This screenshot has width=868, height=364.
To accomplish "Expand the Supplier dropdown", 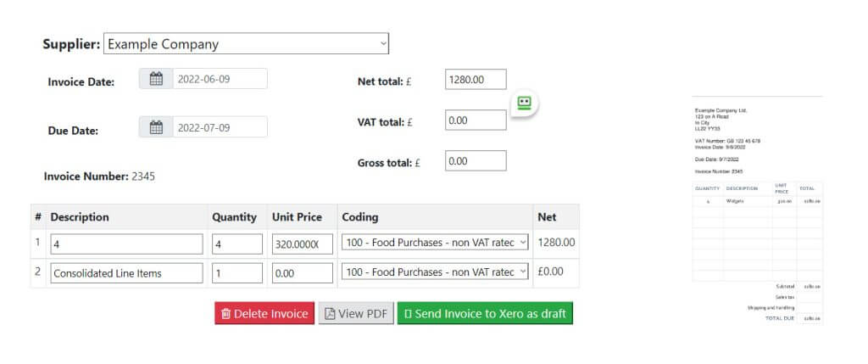I will tap(247, 44).
